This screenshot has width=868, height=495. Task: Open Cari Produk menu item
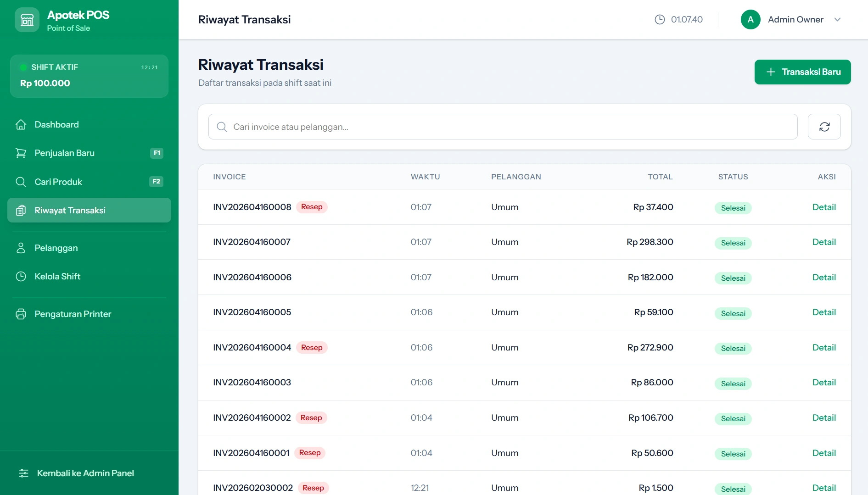point(89,182)
